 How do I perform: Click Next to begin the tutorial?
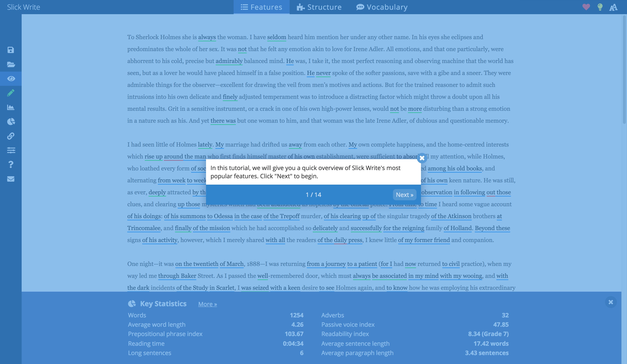[404, 195]
